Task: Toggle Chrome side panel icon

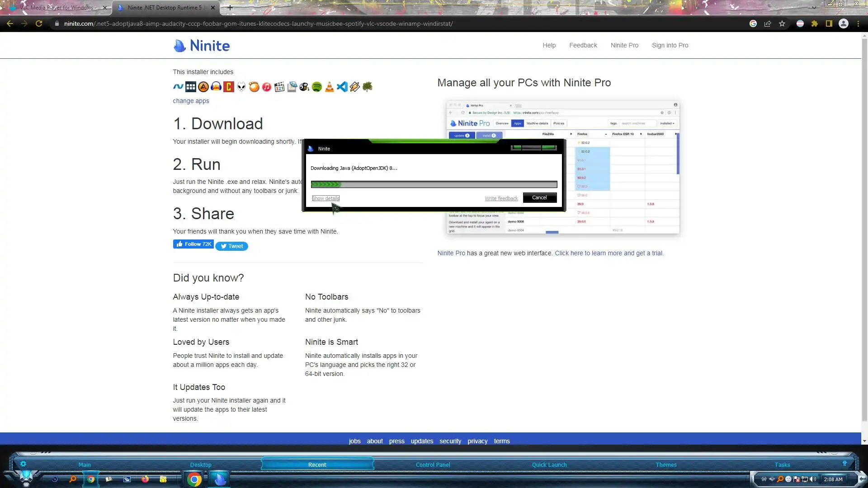Action: tap(829, 23)
